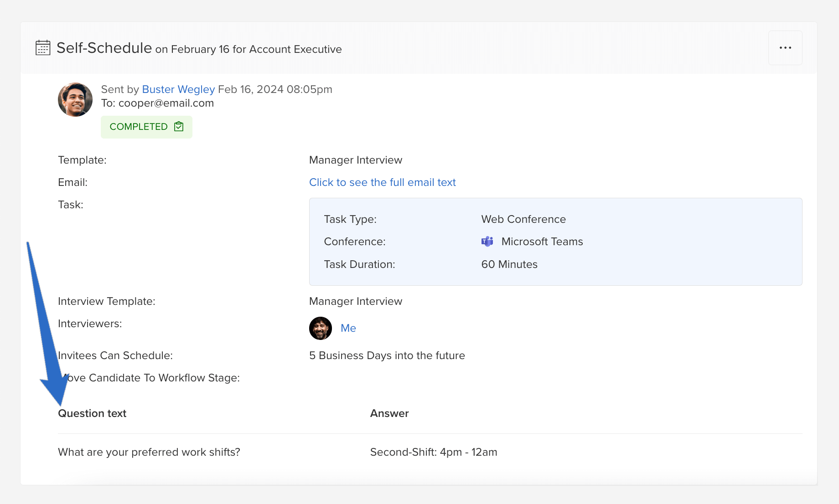
Task: Open the Me interviewer link
Action: point(348,328)
